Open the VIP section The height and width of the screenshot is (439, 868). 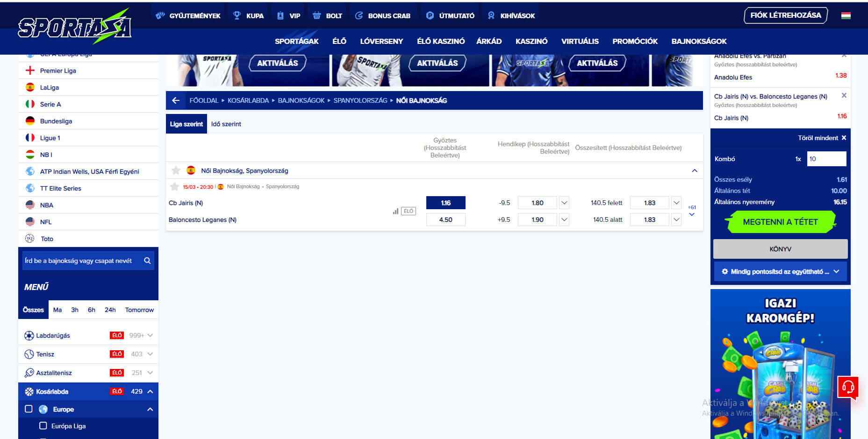288,15
